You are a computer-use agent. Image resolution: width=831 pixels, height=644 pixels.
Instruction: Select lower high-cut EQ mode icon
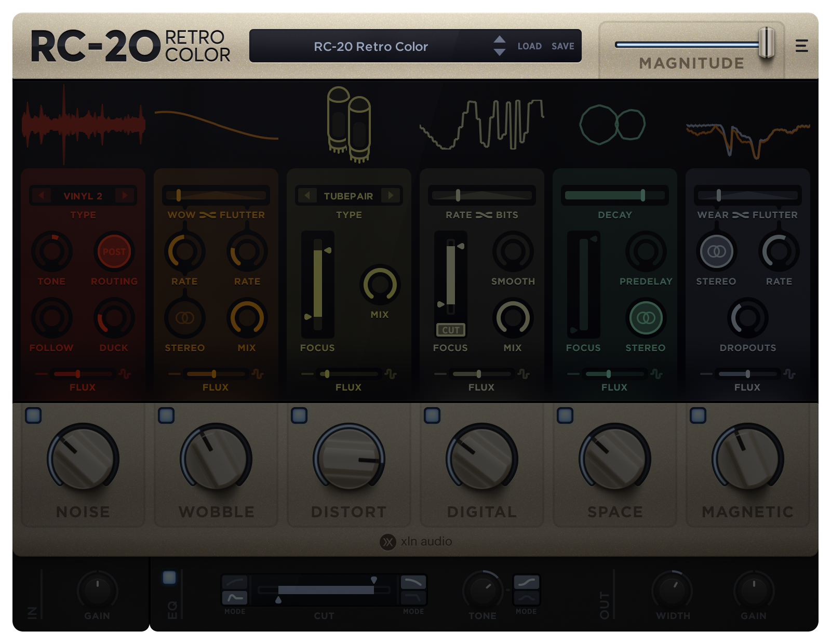point(413,598)
